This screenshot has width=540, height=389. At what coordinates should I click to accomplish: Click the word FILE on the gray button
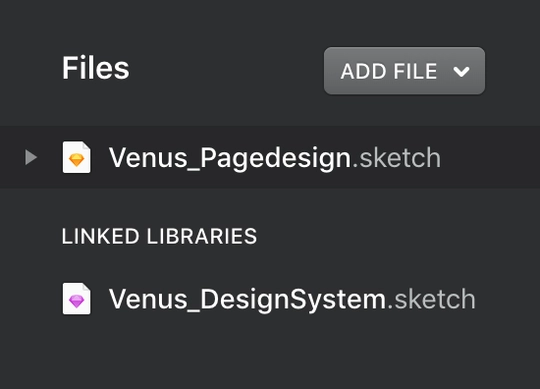tap(415, 71)
